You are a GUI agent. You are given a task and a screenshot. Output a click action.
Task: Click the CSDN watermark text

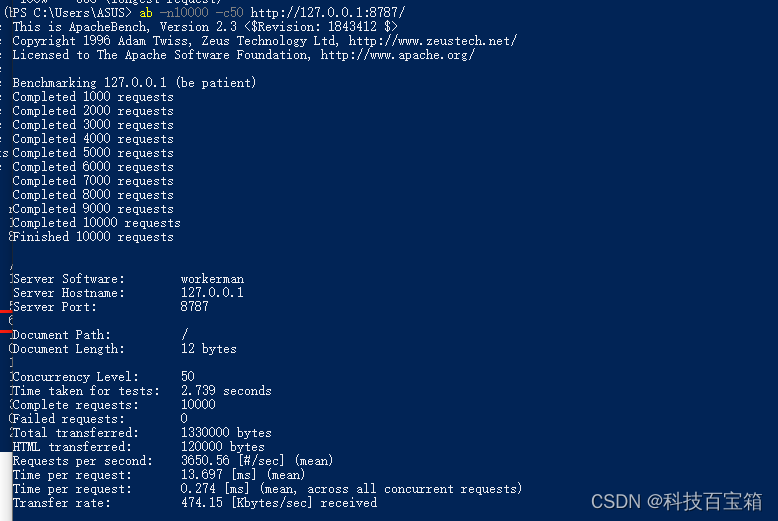(x=676, y=501)
